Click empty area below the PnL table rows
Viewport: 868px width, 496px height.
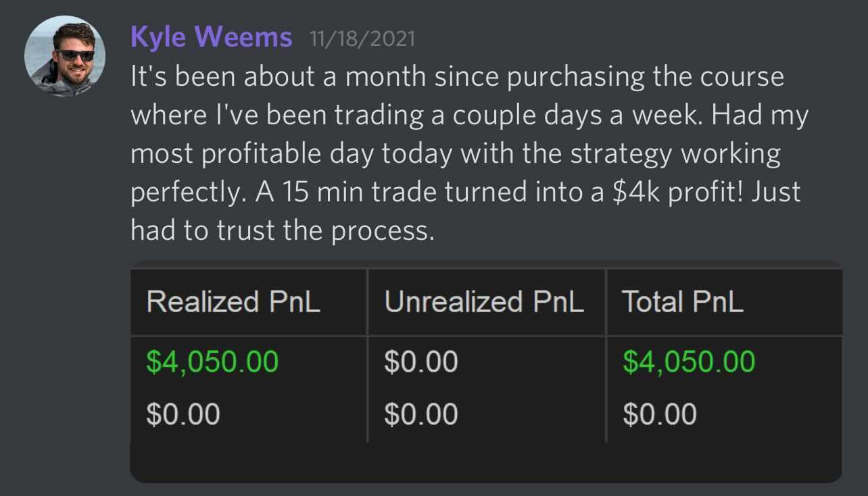(x=485, y=462)
